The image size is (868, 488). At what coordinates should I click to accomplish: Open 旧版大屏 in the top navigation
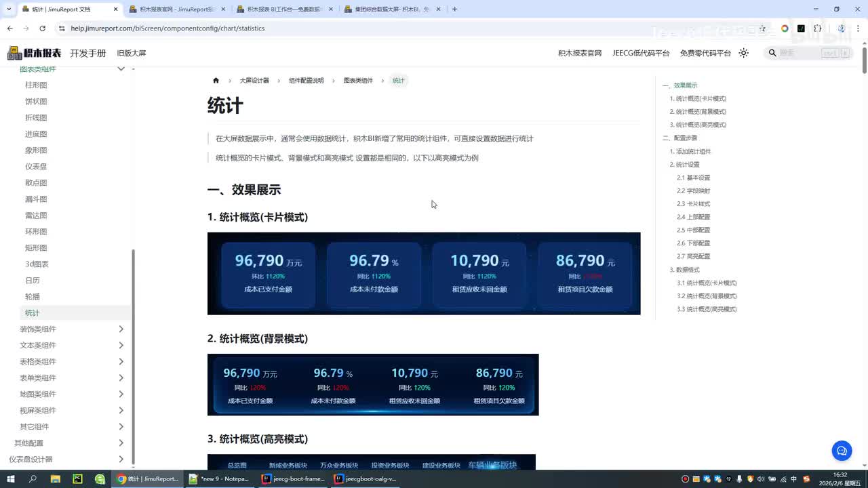pyautogui.click(x=132, y=53)
